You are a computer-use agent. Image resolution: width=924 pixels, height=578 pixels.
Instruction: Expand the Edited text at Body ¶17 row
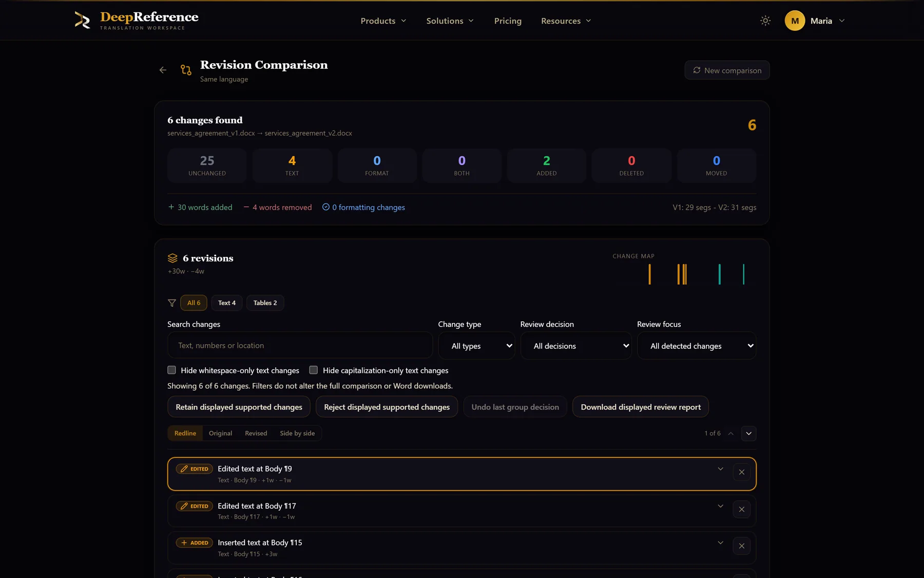pos(721,506)
